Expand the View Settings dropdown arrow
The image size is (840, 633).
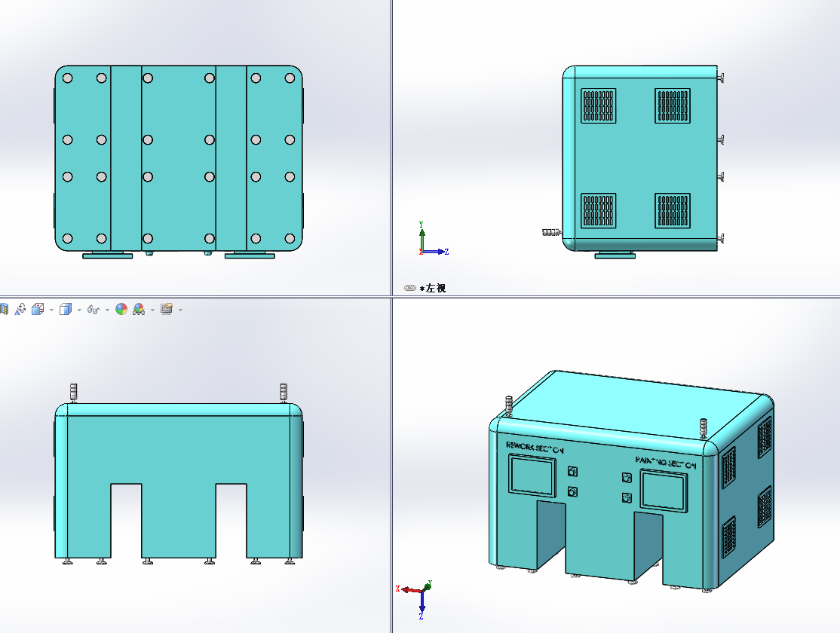(180, 310)
